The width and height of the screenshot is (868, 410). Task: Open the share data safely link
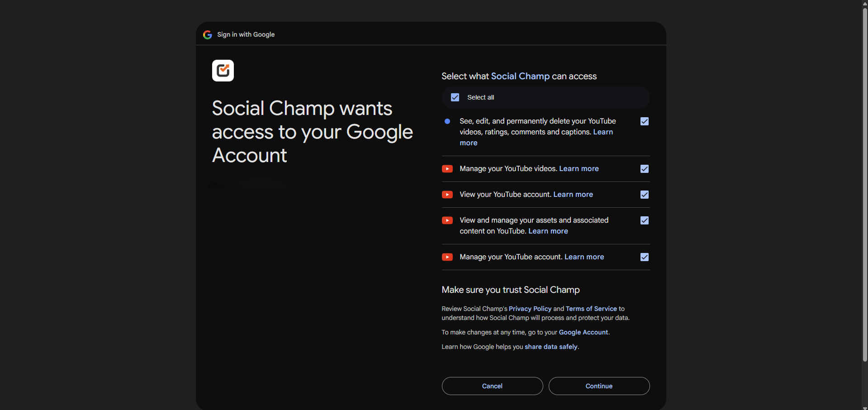click(x=551, y=347)
